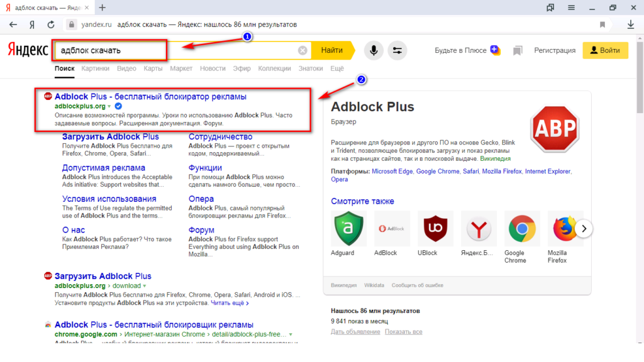Switch to the Коллекции tab

274,69
